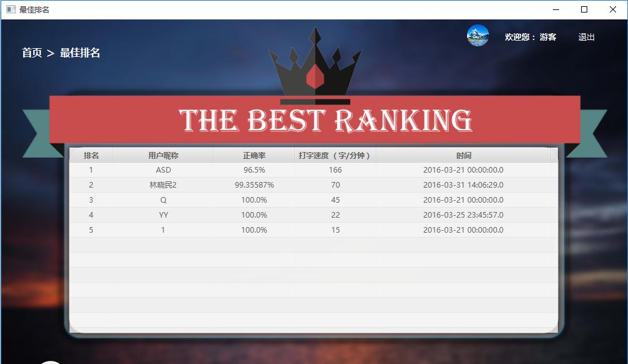Click the app icon in the title bar
This screenshot has width=628, height=364.
(x=11, y=9)
